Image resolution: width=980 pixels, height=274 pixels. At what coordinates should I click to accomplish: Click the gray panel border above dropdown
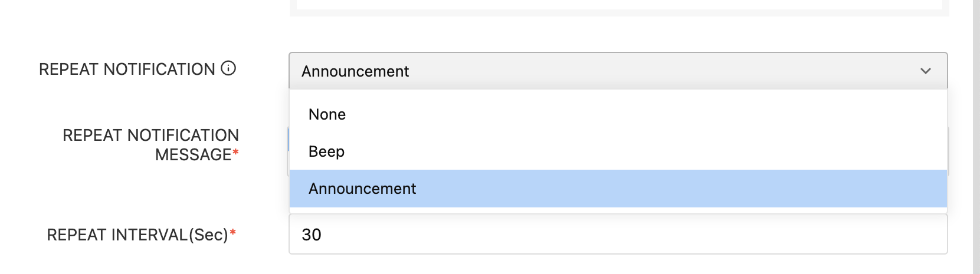[x=618, y=13]
